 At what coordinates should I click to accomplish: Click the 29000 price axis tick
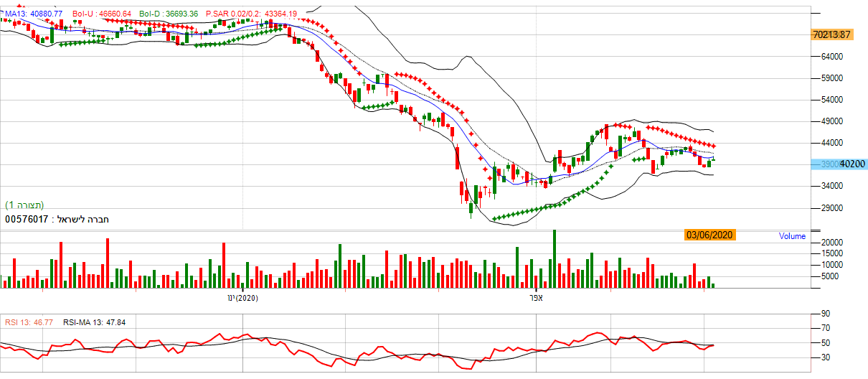(831, 208)
